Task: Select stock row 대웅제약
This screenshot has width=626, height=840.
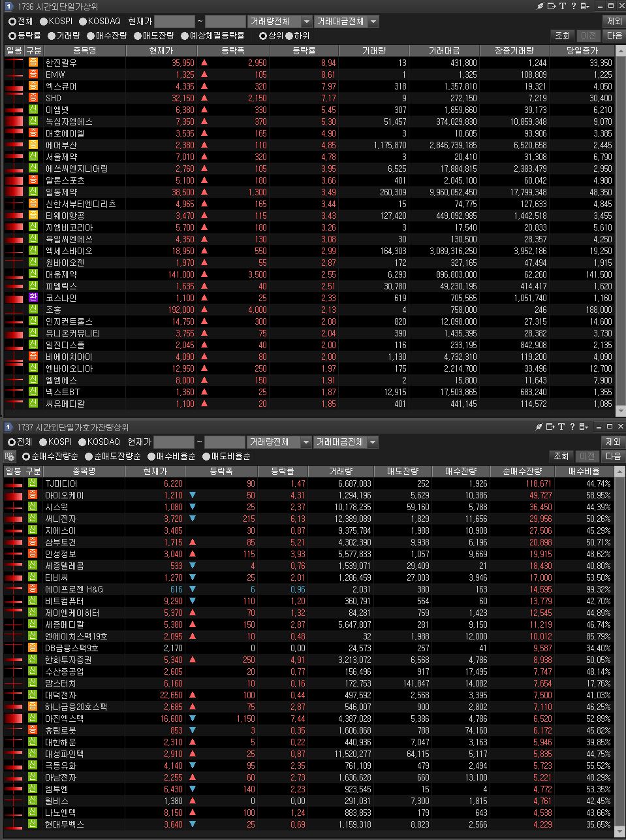Action: (309, 274)
